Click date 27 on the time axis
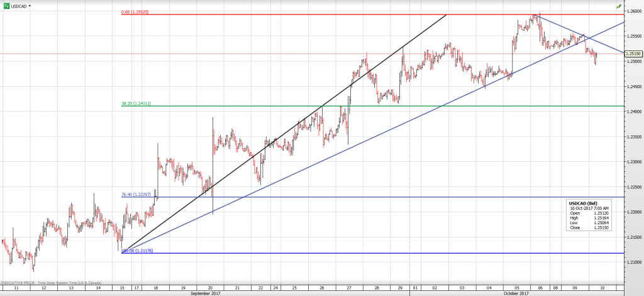 click(348, 287)
